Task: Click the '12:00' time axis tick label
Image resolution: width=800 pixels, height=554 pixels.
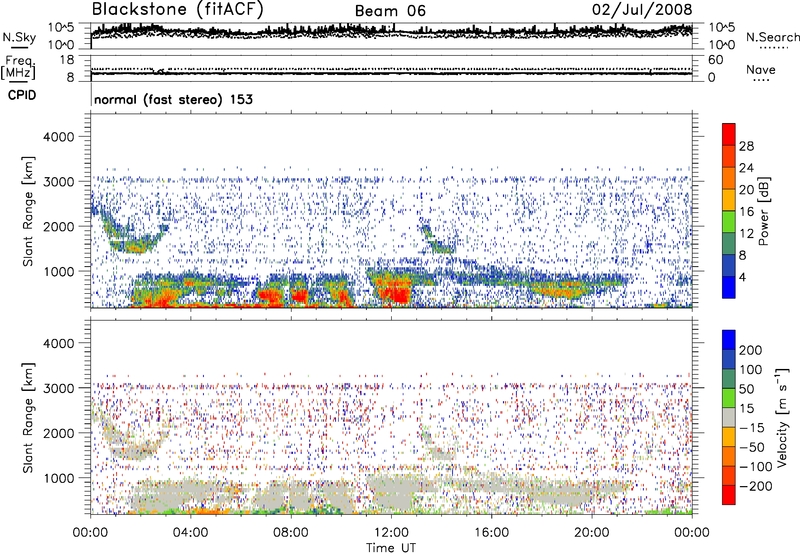Action: point(391,533)
